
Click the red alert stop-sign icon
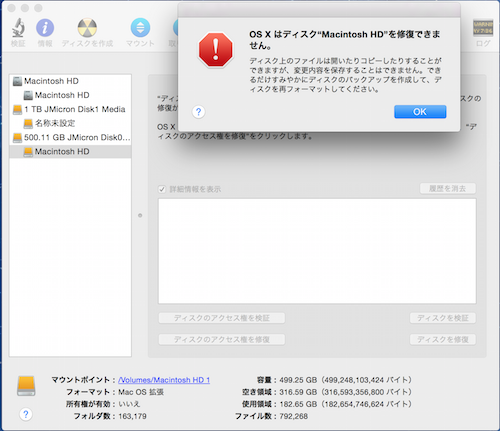(x=216, y=50)
